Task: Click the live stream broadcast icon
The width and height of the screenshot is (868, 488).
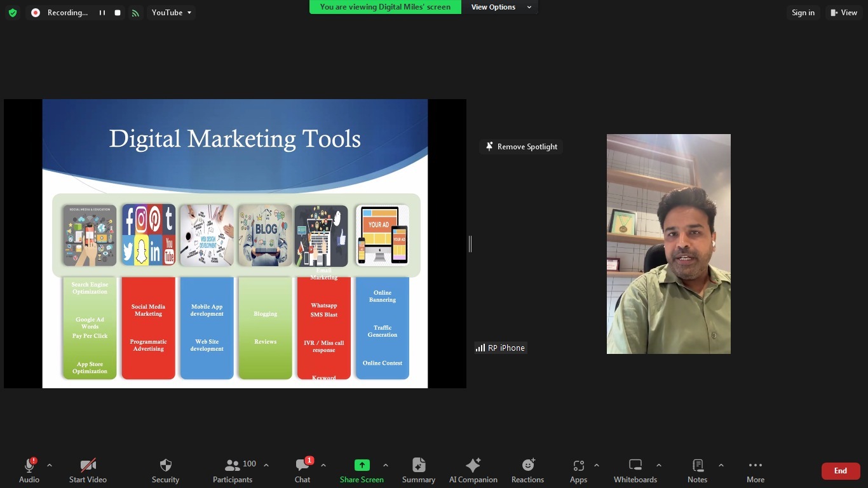Action: pyautogui.click(x=135, y=13)
